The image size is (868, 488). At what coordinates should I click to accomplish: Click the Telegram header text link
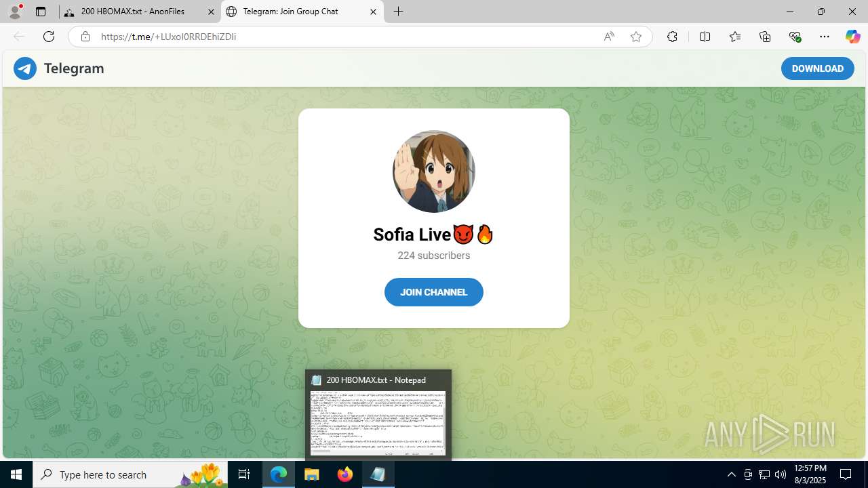click(x=74, y=68)
